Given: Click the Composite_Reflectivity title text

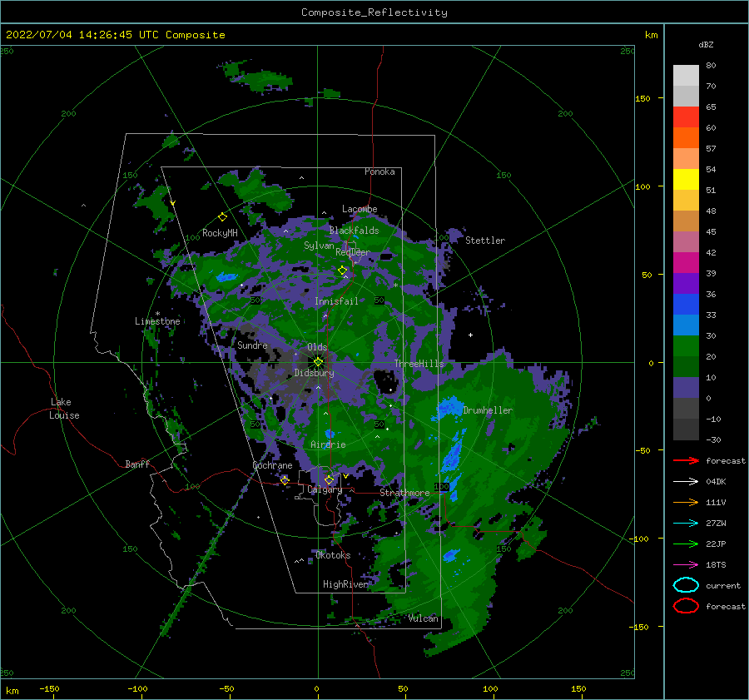Looking at the screenshot, I should pos(374,12).
